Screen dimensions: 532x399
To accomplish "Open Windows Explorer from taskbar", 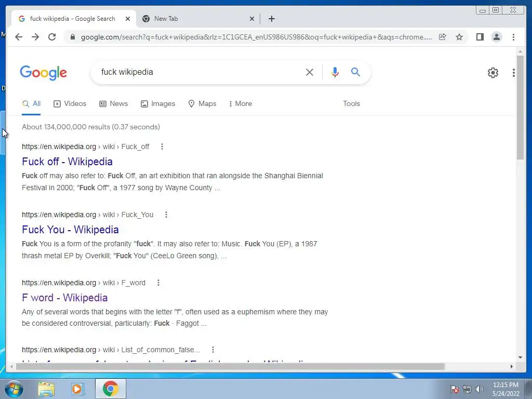I will (x=46, y=389).
